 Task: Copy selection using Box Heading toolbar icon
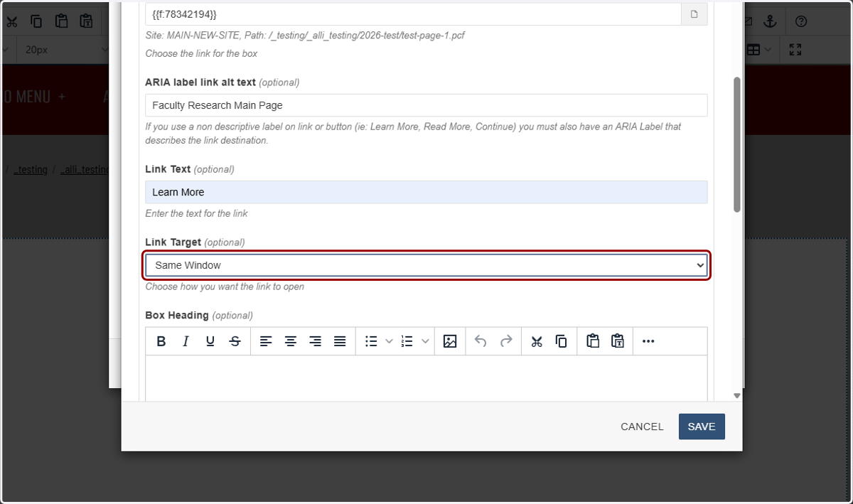pos(562,341)
